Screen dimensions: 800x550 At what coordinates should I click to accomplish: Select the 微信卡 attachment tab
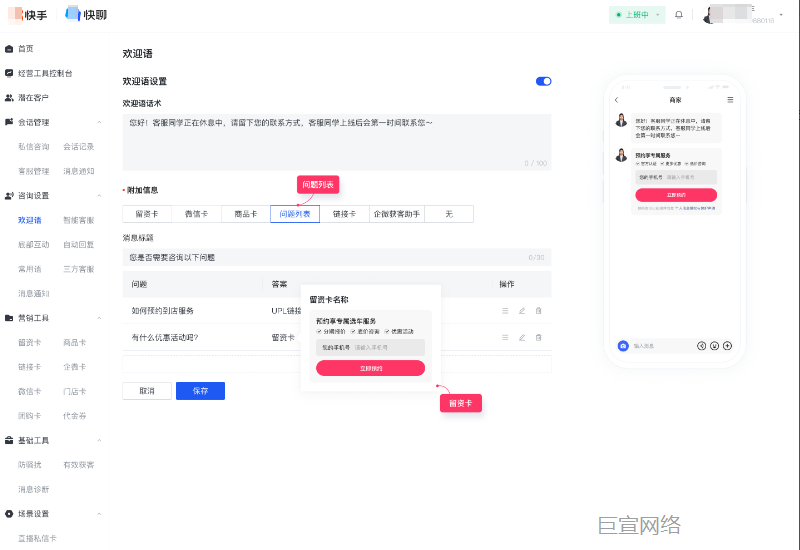pyautogui.click(x=196, y=214)
